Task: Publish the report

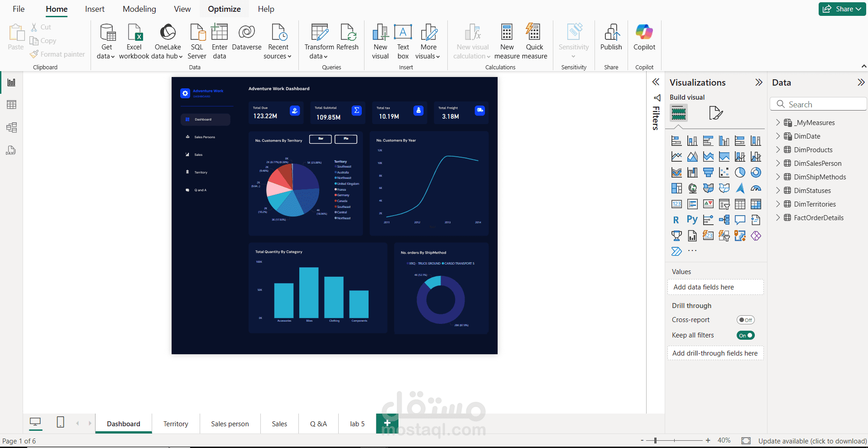Action: pos(611,37)
